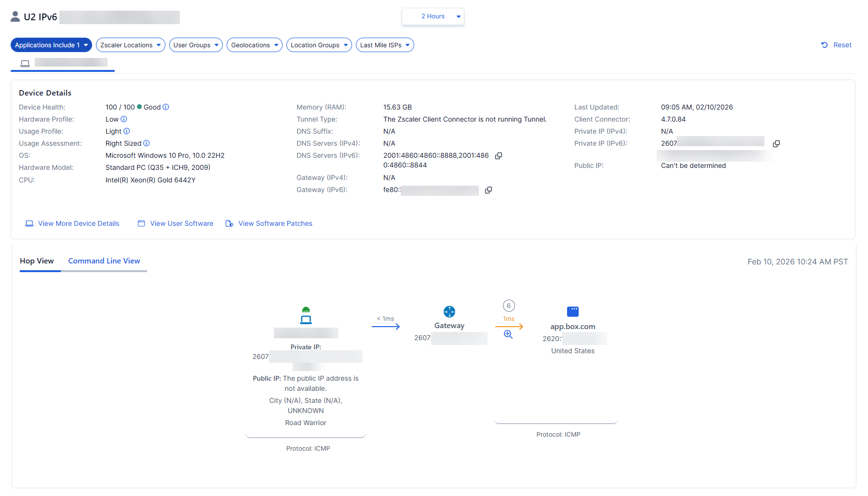Click the Microsoft Windows 10 Pro OS value
The height and width of the screenshot is (496, 868).
point(165,155)
